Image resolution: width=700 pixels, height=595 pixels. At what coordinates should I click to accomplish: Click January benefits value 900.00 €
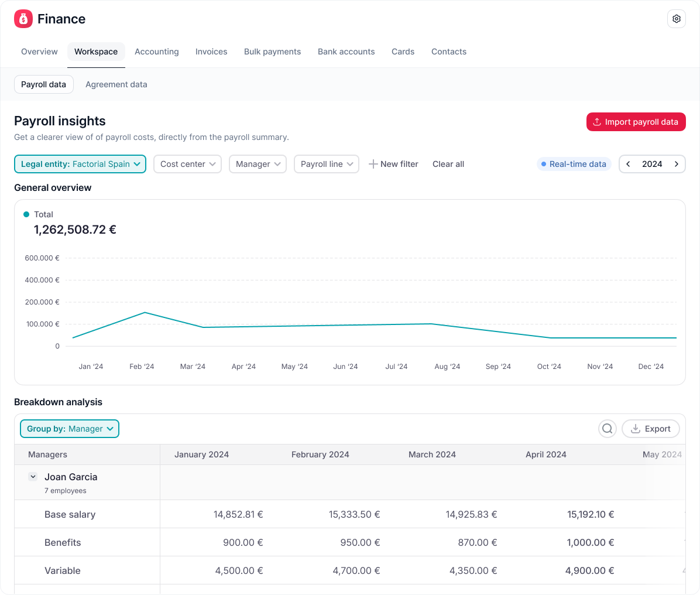(x=243, y=542)
